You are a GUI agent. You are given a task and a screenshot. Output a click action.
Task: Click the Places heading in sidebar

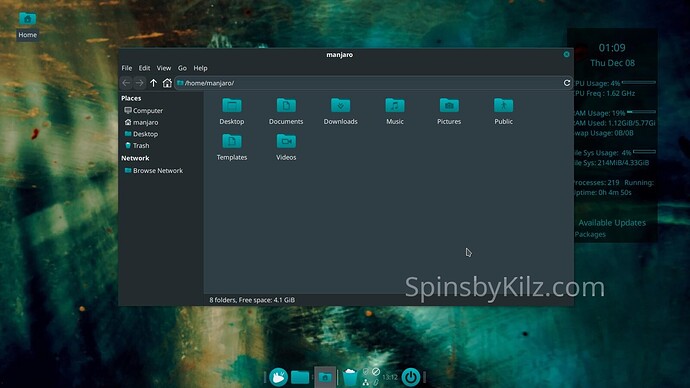coord(131,98)
